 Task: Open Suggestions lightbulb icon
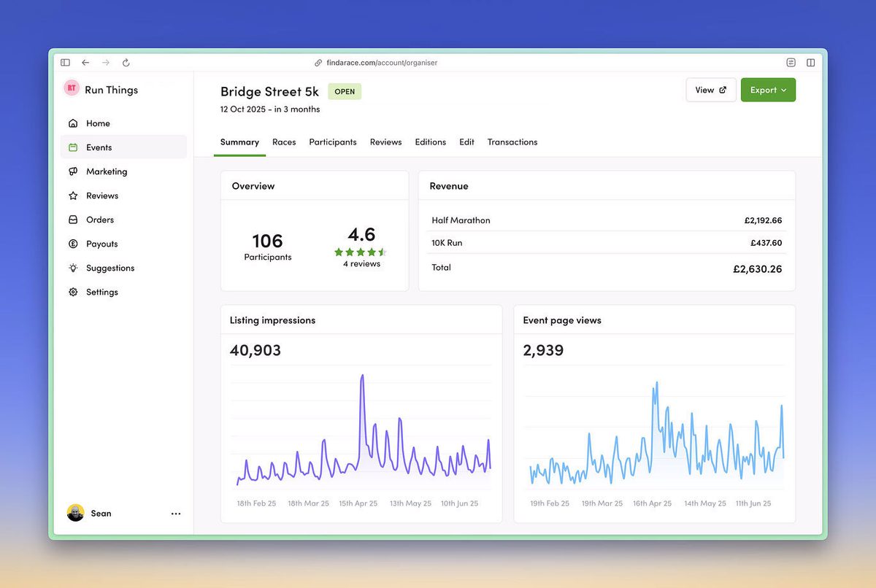point(73,268)
